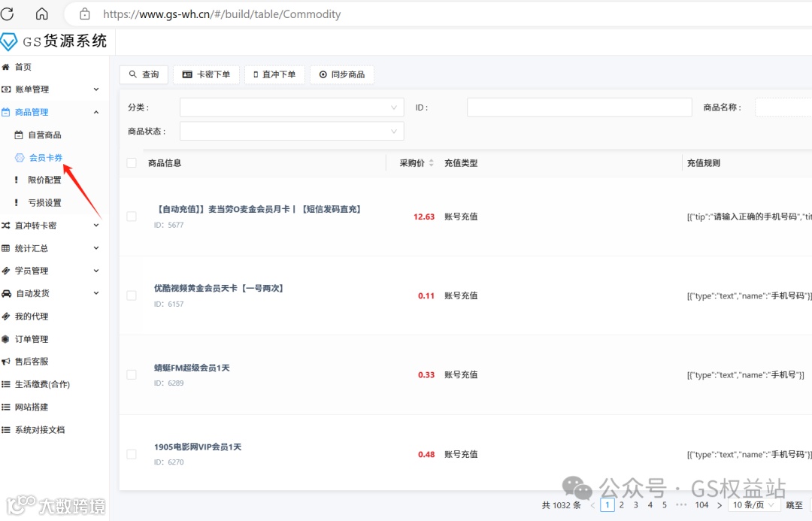This screenshot has height=521, width=812.
Task: Click the 账单管理 money icon
Action: click(x=6, y=89)
